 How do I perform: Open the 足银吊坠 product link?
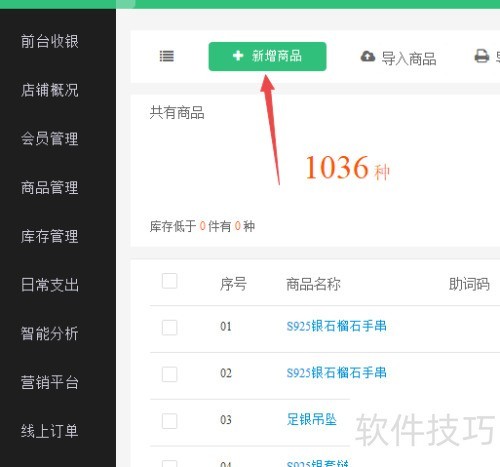pyautogui.click(x=311, y=419)
